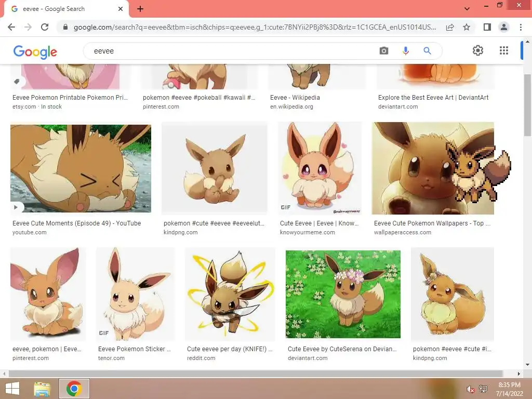Click the reddit.com source text
Screen dimensions: 532x399
coord(201,358)
